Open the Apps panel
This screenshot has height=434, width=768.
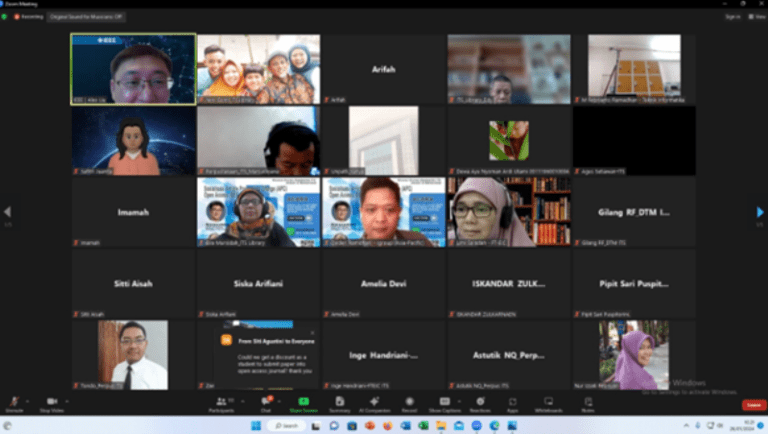(x=512, y=403)
